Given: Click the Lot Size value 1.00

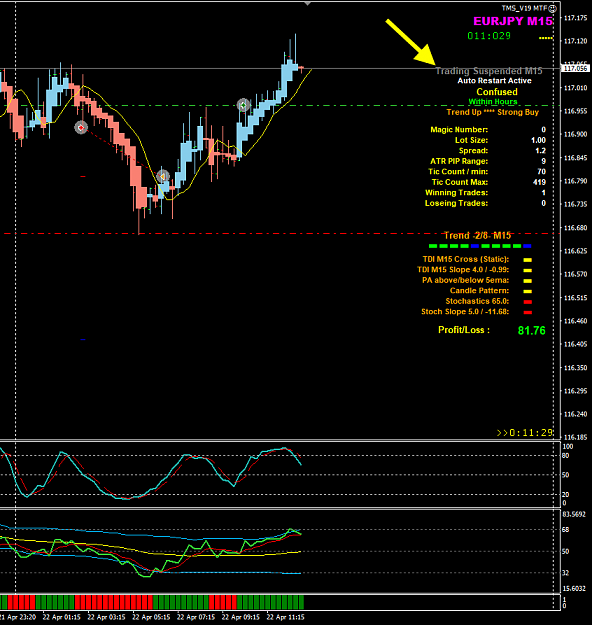Looking at the screenshot, I should (x=538, y=140).
